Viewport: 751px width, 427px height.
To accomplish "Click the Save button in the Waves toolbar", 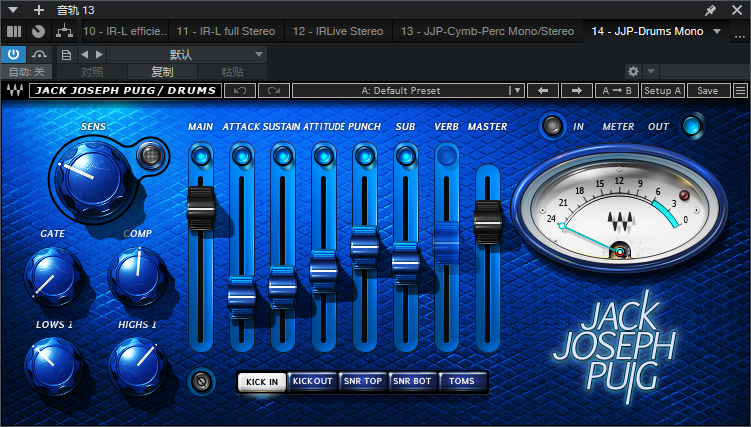I will tap(708, 90).
